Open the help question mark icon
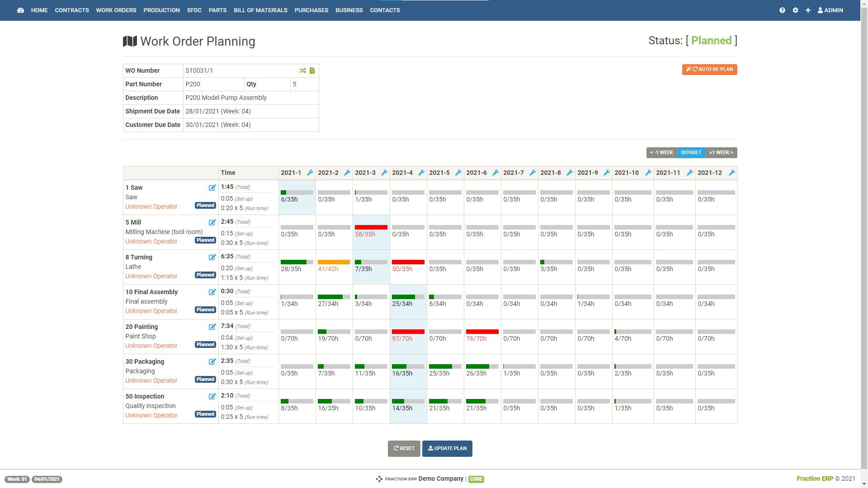Screen dimensions: 868x488 [782, 10]
